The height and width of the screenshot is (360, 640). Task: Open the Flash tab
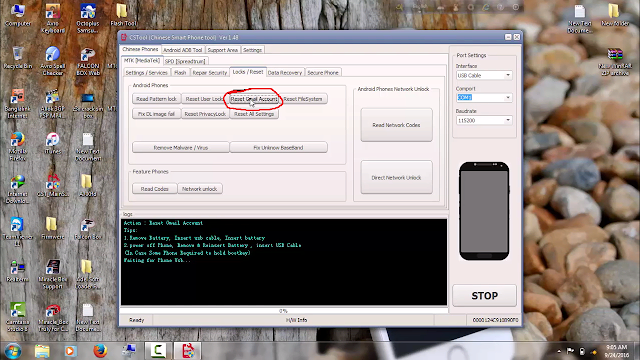[x=180, y=73]
